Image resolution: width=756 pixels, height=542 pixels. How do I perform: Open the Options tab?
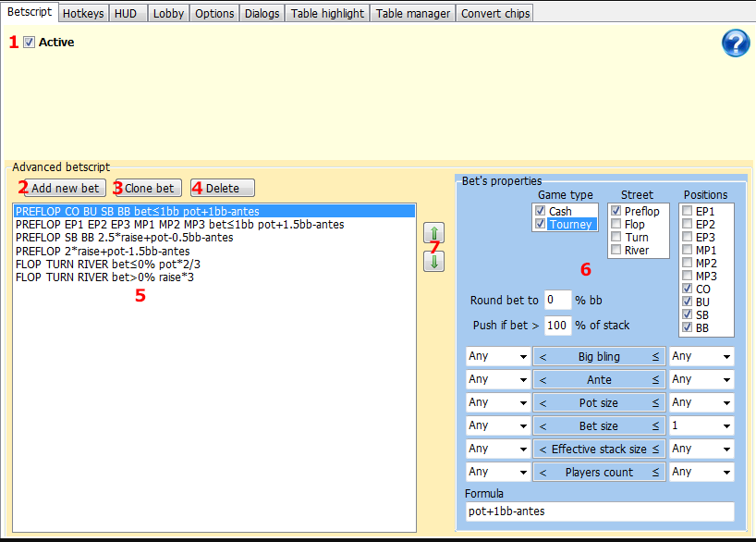pos(214,14)
